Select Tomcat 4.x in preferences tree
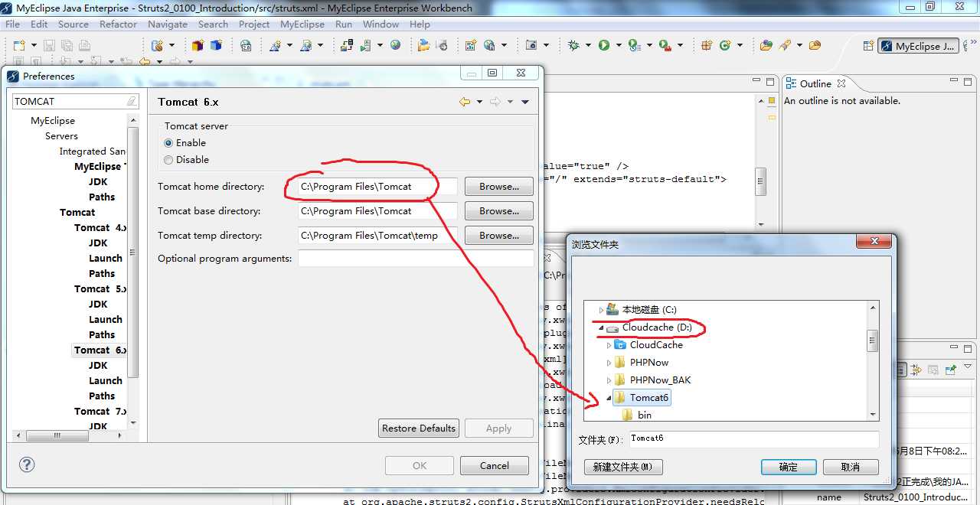Screen dimensions: 980x505 coord(100,228)
